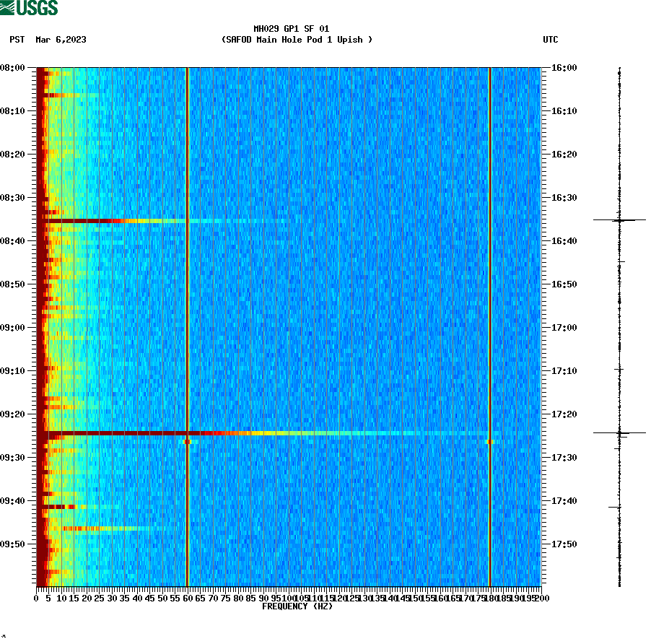Click the orange event dot near 180 Hz

491,441
